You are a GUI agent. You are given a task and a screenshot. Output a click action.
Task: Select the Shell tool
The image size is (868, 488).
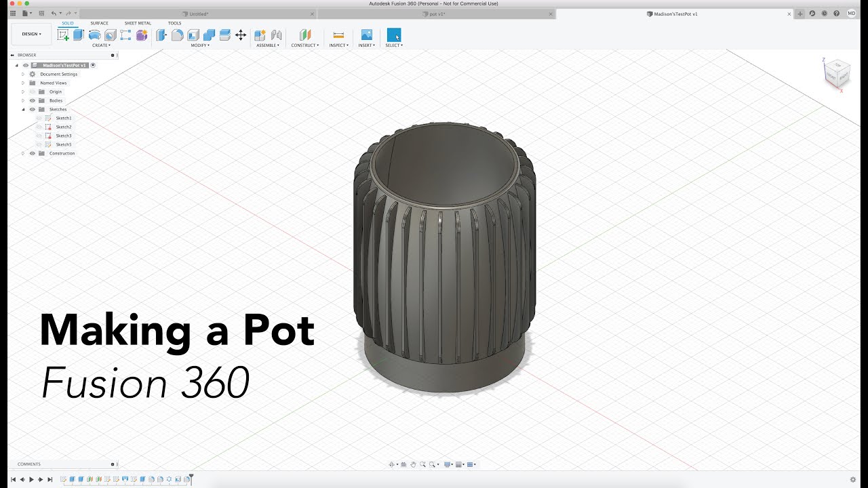193,35
